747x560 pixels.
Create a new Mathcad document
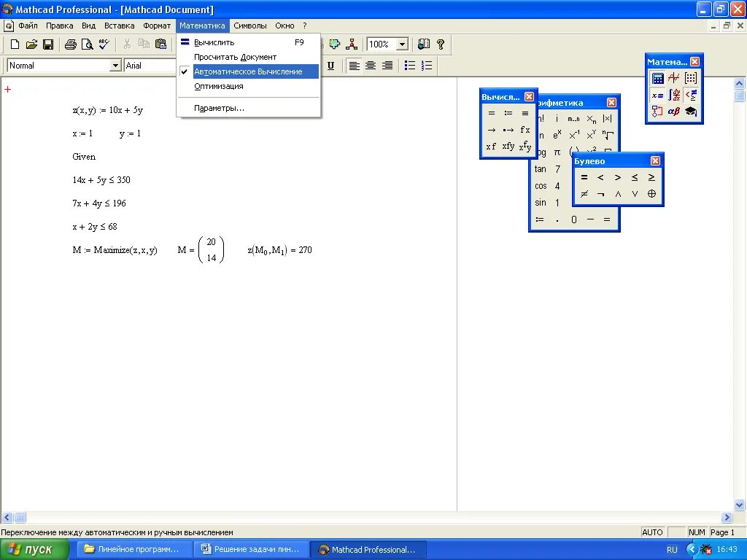point(15,44)
